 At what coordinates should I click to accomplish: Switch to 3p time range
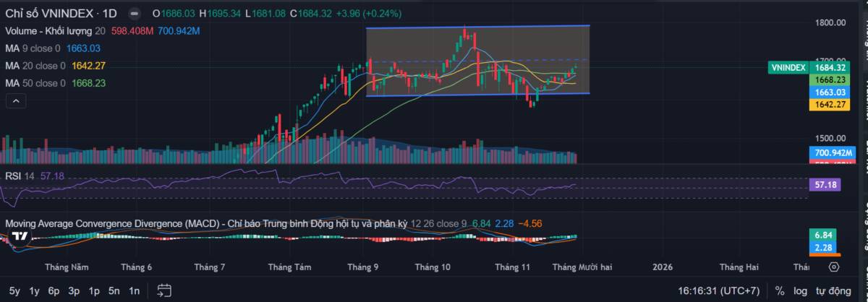click(x=74, y=290)
